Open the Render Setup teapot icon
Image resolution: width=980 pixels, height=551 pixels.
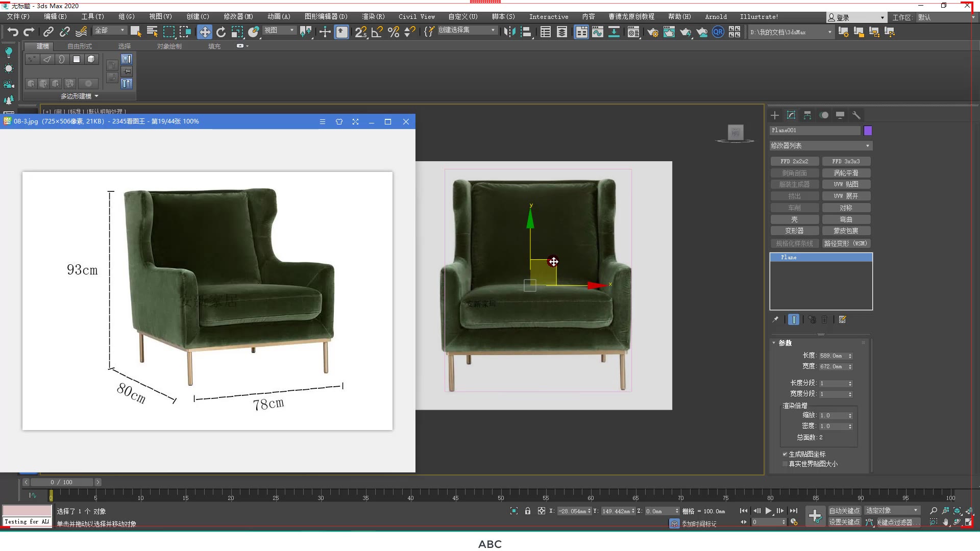point(653,32)
